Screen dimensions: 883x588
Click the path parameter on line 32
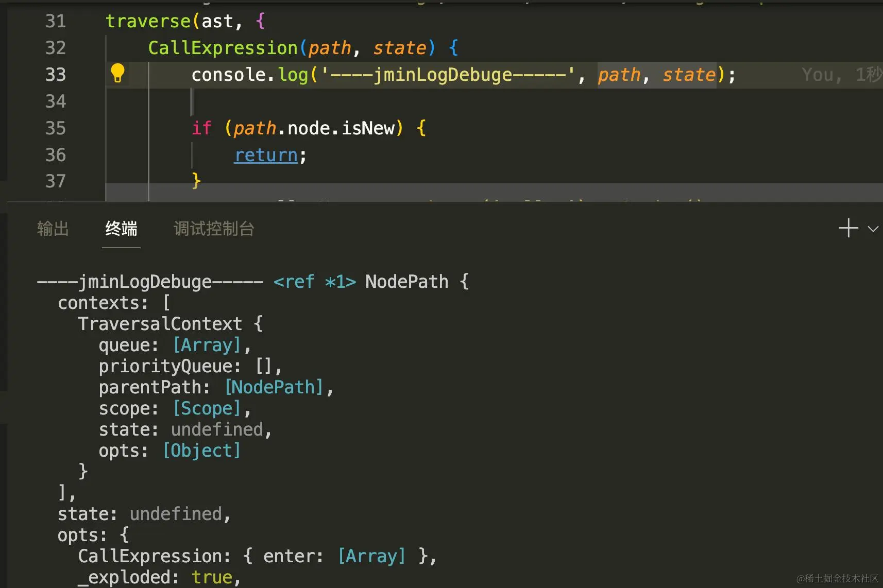tap(329, 48)
